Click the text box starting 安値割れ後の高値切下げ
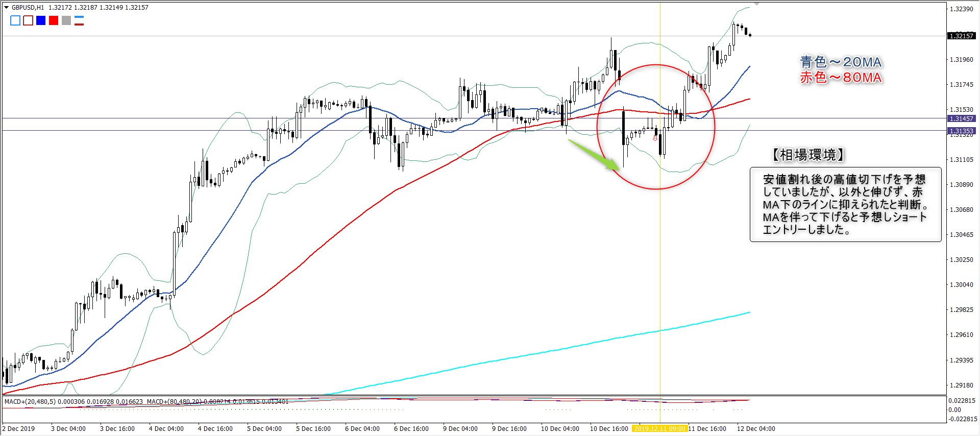Image resolution: width=980 pixels, height=436 pixels. [845, 204]
